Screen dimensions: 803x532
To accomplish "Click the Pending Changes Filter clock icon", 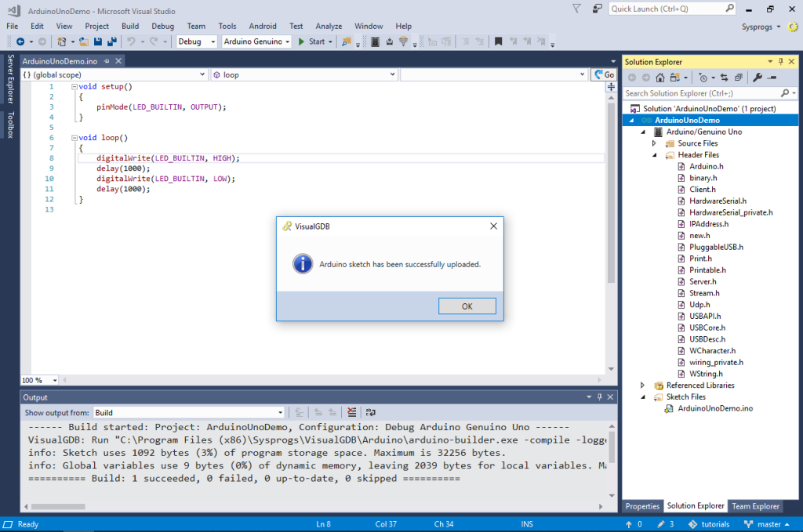I will coord(703,78).
